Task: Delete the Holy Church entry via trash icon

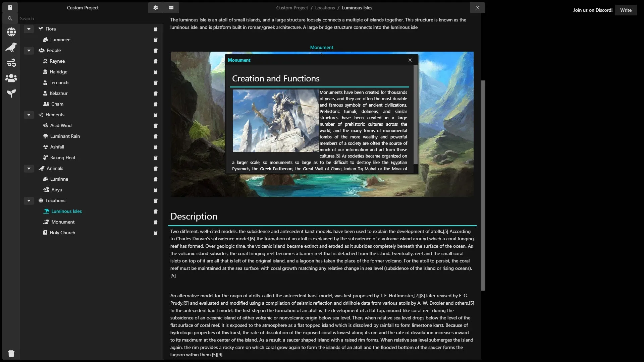Action: click(x=155, y=233)
